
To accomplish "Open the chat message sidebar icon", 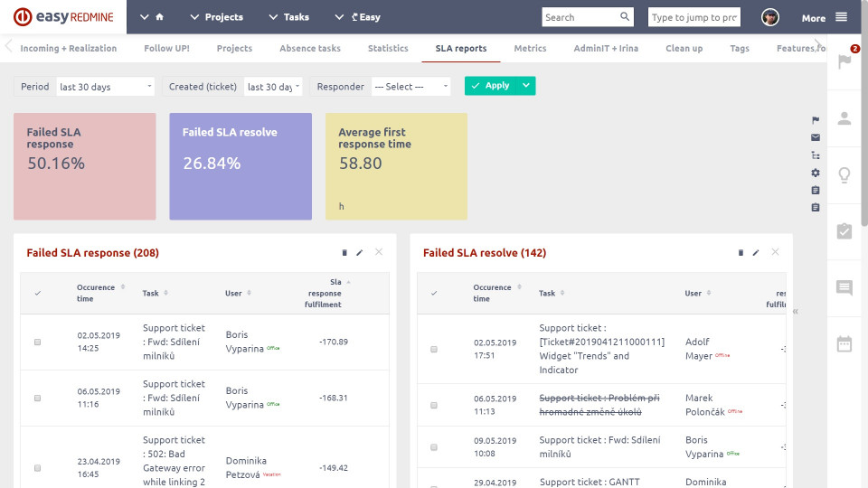I will [844, 288].
